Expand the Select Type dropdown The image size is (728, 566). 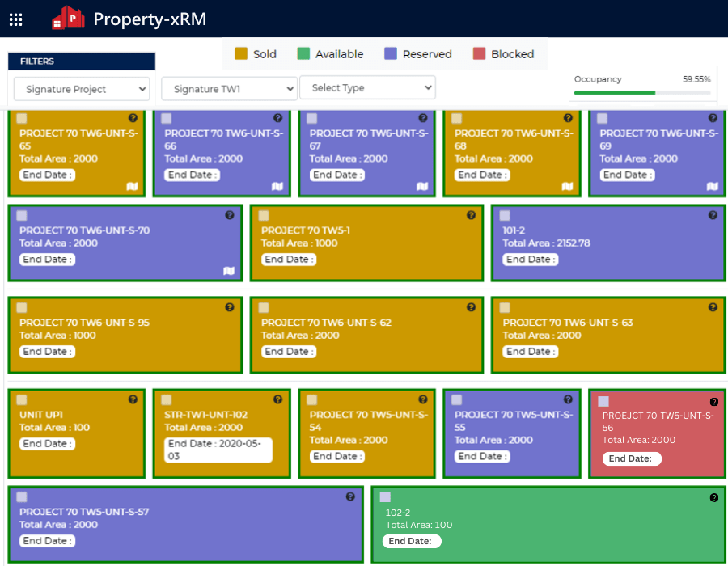(x=367, y=87)
